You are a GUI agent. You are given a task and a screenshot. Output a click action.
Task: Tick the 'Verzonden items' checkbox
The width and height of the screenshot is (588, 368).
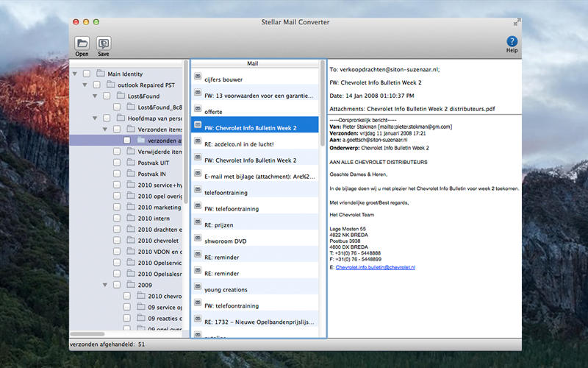[x=117, y=130]
